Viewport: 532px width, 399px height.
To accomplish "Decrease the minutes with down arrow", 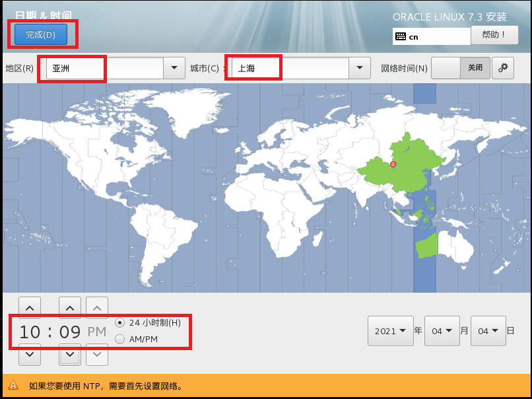I will coord(70,355).
